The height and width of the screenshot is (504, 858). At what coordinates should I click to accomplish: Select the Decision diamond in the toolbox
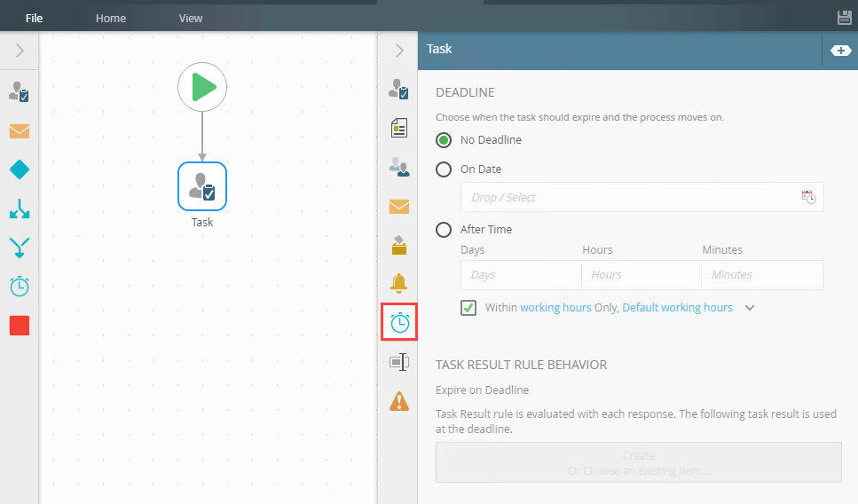point(20,169)
